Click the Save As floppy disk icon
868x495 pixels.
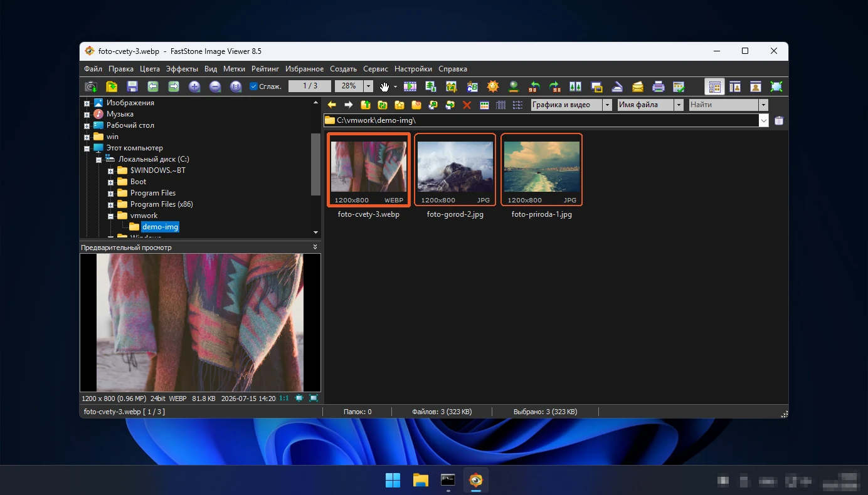pos(132,86)
